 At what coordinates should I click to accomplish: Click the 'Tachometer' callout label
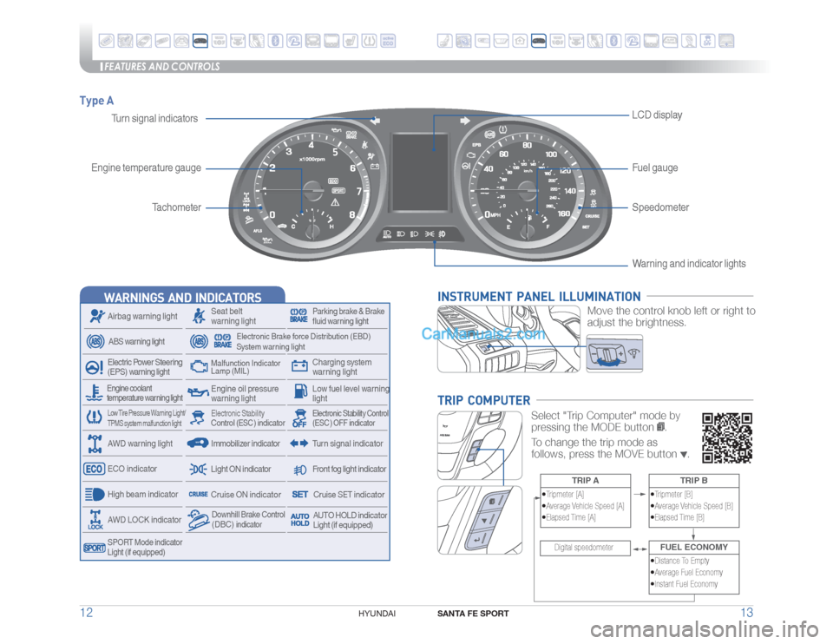176,207
